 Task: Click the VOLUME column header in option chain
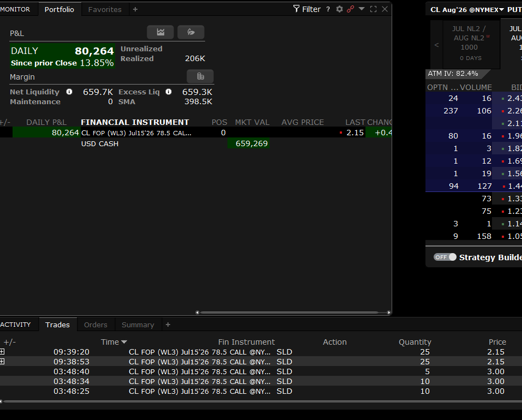click(476, 87)
